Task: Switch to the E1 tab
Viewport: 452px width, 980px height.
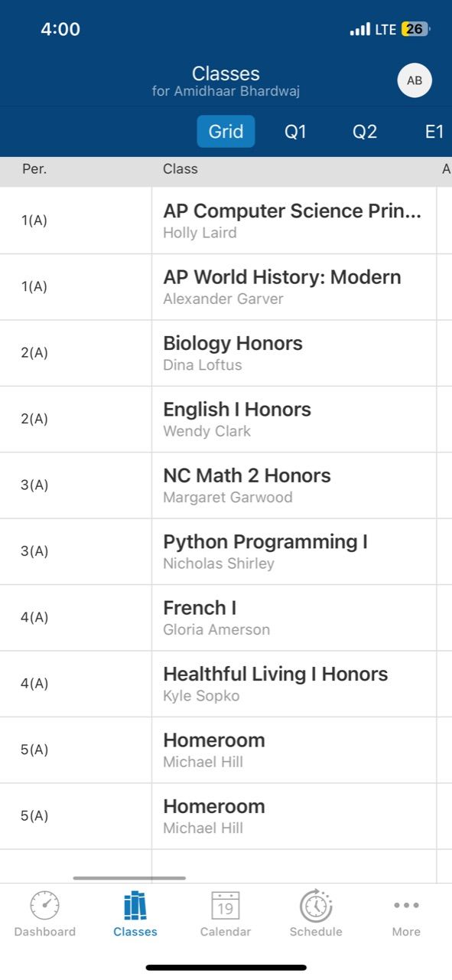Action: click(x=434, y=132)
